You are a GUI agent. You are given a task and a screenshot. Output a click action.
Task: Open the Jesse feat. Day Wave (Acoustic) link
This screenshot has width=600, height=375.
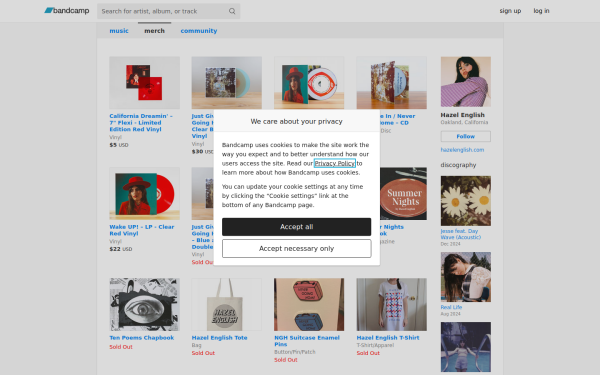point(460,234)
